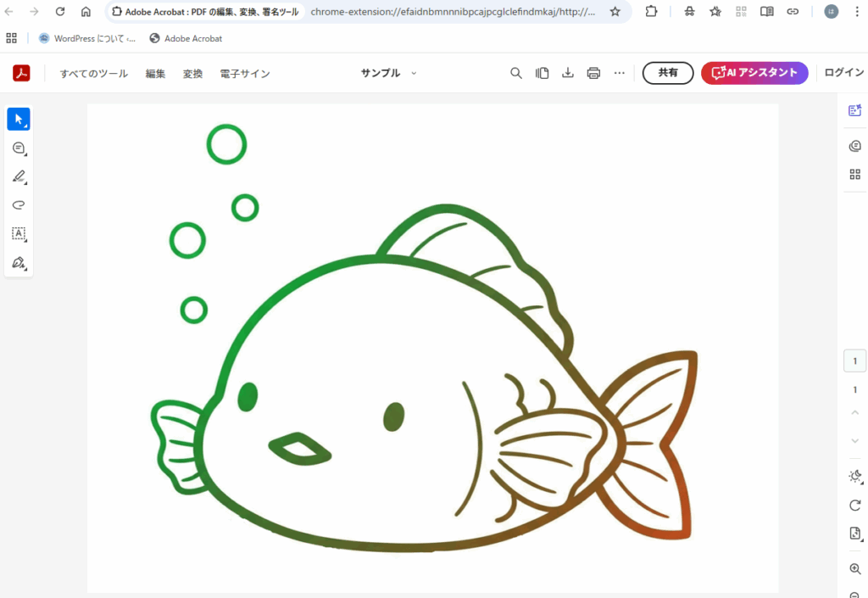Image resolution: width=868 pixels, height=598 pixels.
Task: Select the arrow selection tool
Action: coord(19,120)
